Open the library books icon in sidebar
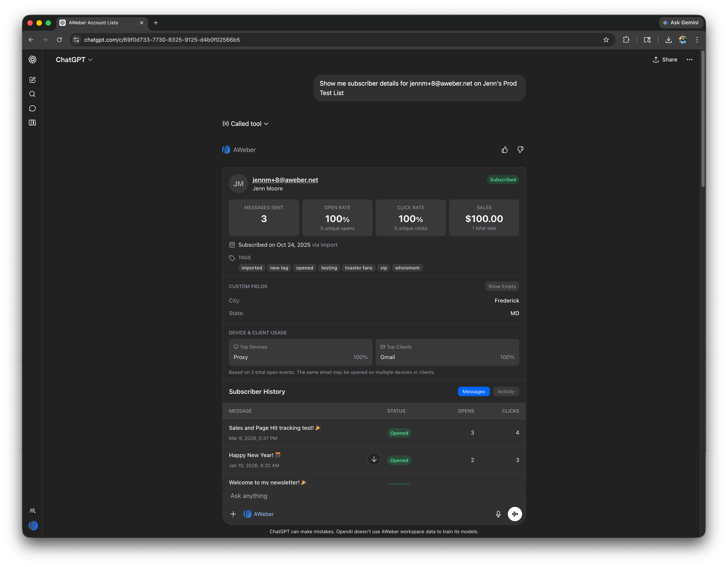The image size is (728, 567). pos(32,123)
